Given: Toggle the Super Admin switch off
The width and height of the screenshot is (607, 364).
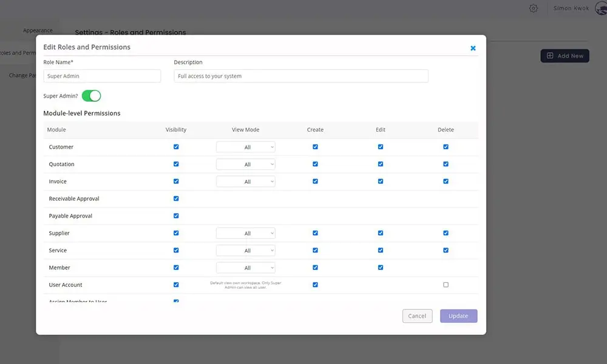Looking at the screenshot, I should pyautogui.click(x=91, y=96).
